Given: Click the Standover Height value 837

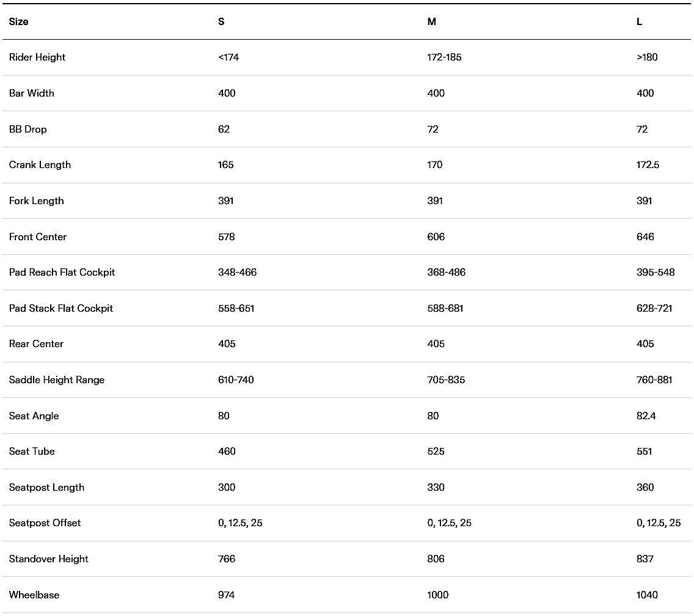Looking at the screenshot, I should point(645,559).
